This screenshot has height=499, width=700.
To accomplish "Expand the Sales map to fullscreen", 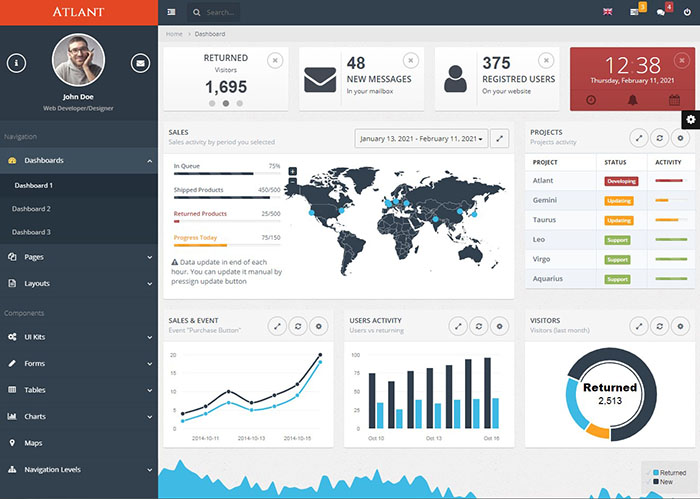I will (x=501, y=138).
